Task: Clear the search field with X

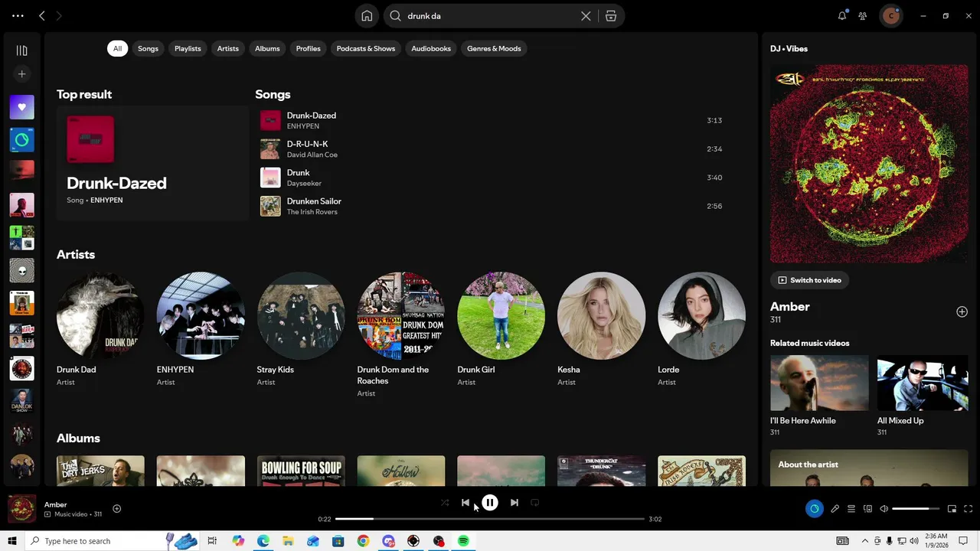Action: [x=586, y=16]
